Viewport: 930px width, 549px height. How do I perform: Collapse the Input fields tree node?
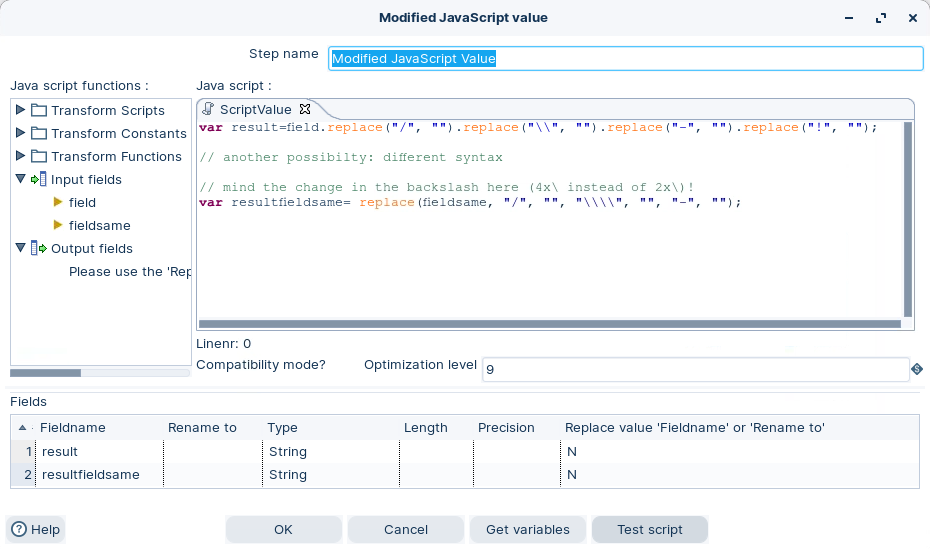click(20, 180)
